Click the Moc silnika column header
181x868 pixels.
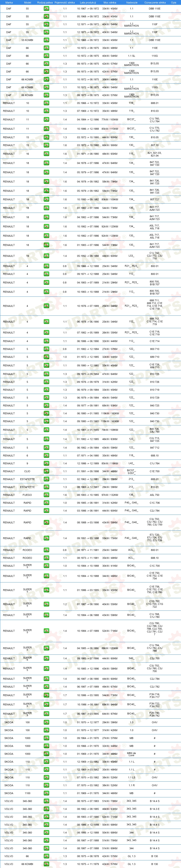110,2
